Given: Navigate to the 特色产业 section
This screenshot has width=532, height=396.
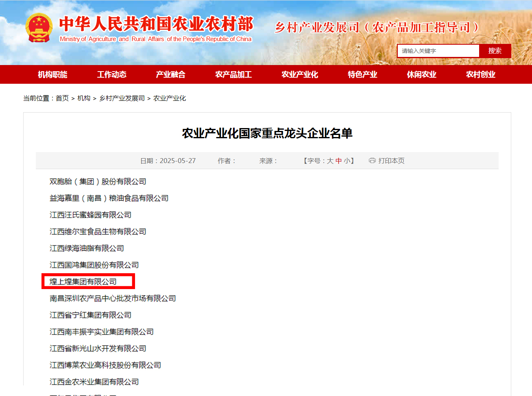Looking at the screenshot, I should tap(362, 74).
